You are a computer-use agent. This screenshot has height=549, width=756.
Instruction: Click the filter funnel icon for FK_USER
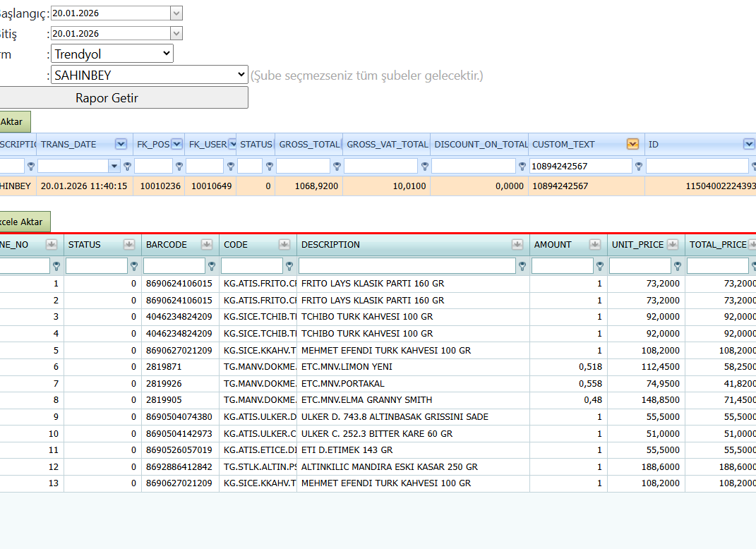[x=230, y=167]
